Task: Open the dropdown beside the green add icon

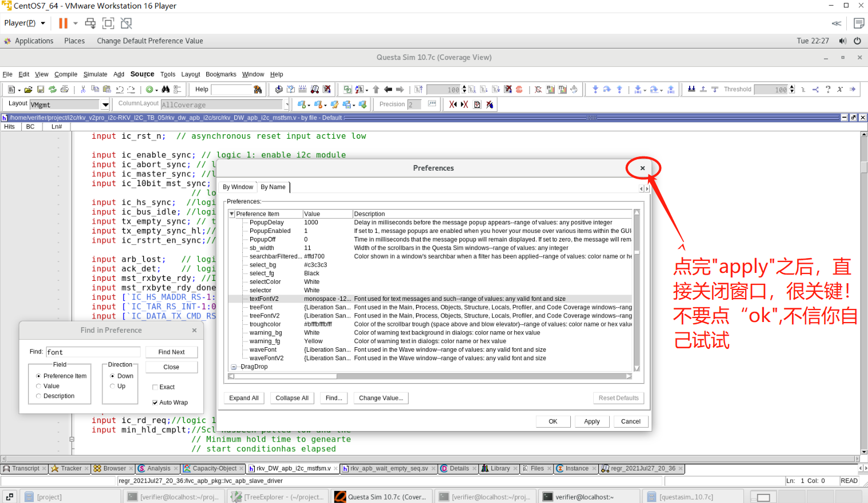Action: pyautogui.click(x=157, y=90)
